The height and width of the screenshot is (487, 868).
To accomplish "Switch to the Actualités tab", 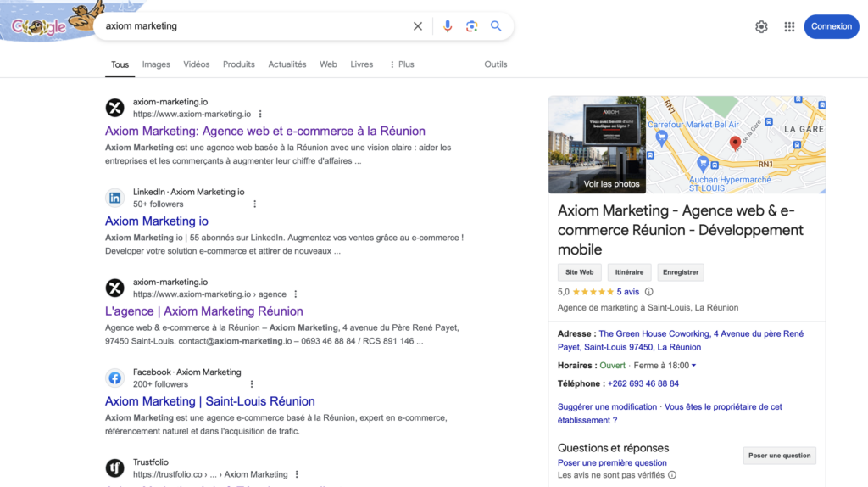I will point(287,64).
